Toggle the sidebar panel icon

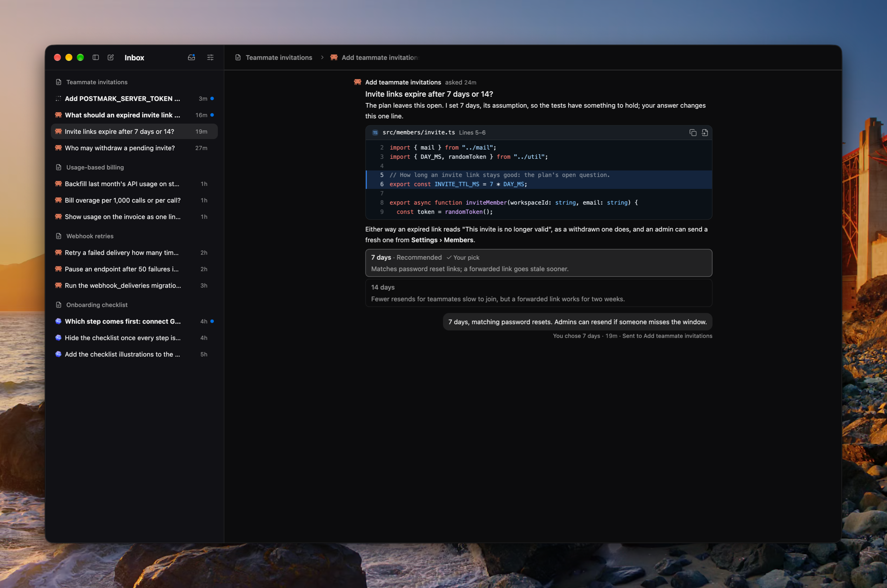(96, 57)
